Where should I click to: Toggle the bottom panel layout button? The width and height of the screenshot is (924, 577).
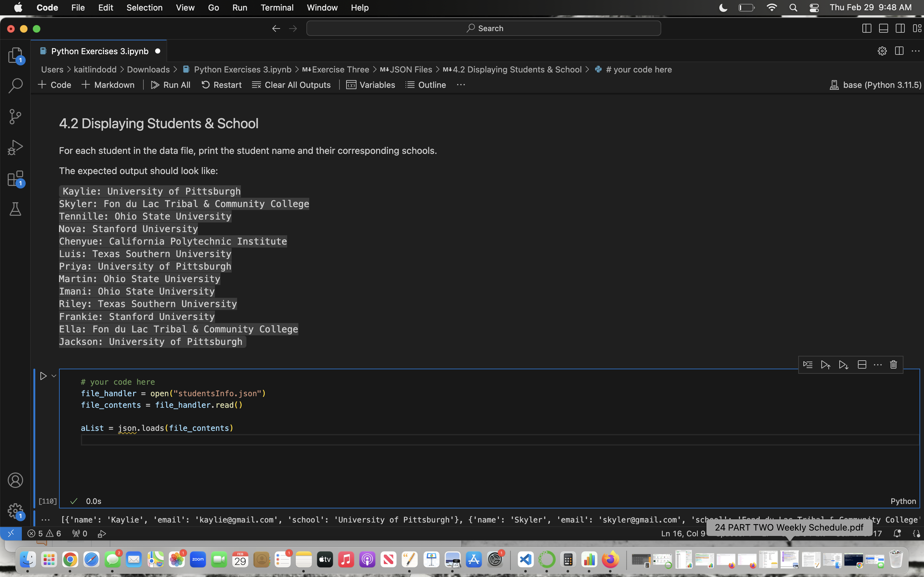coord(883,29)
